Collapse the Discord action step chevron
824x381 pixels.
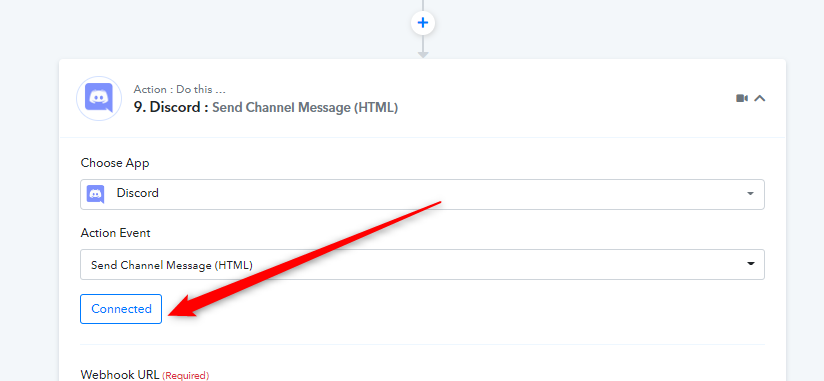tap(759, 98)
